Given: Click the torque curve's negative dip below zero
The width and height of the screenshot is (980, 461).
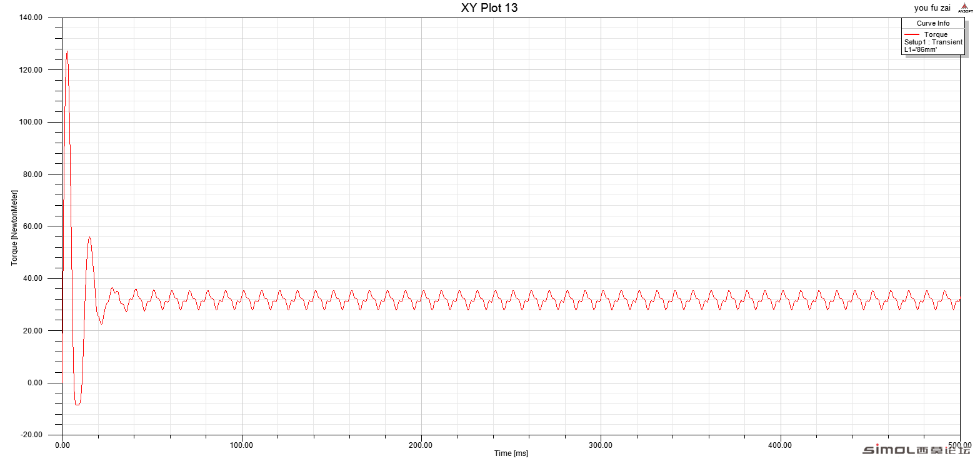Looking at the screenshot, I should click(77, 404).
